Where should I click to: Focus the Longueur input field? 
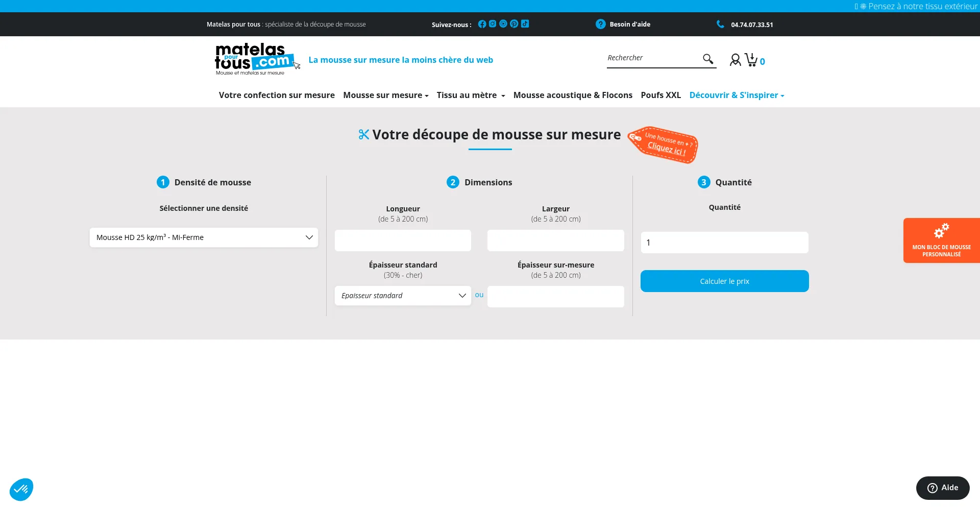pyautogui.click(x=403, y=240)
